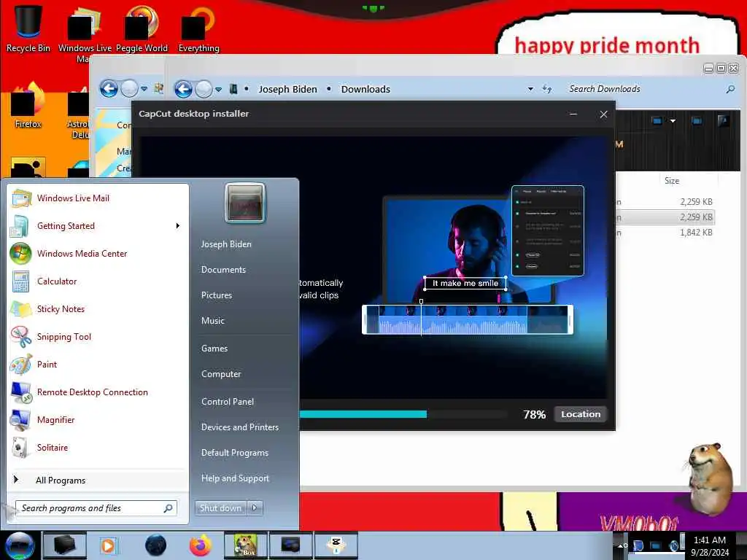Open address bar history dropdown
Image resolution: width=747 pixels, height=560 pixels.
530,89
